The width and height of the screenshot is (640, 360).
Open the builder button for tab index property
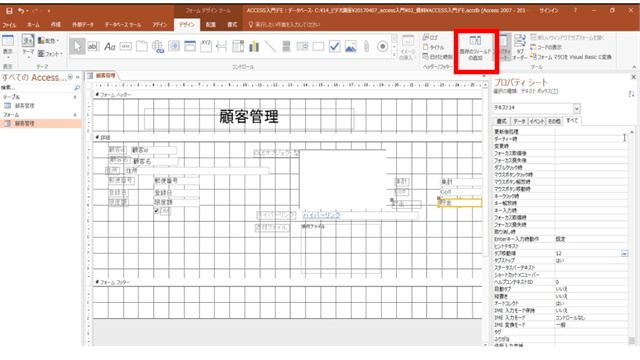624,253
